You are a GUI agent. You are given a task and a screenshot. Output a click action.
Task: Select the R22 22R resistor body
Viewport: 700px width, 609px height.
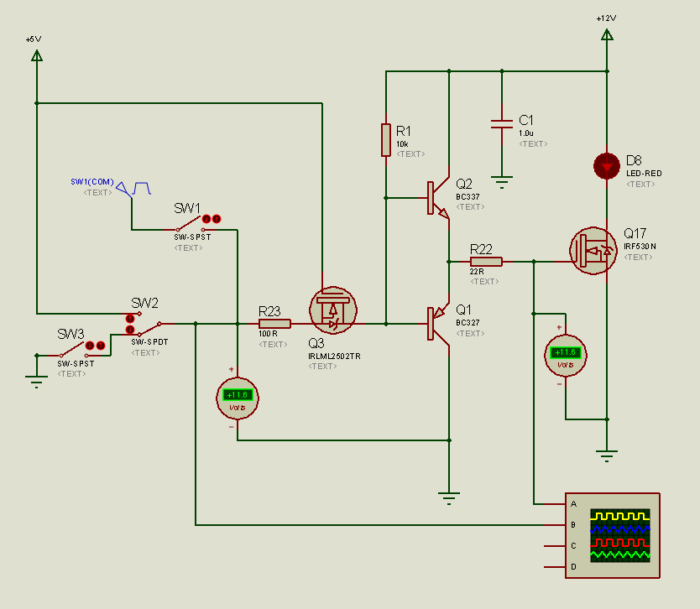click(486, 262)
